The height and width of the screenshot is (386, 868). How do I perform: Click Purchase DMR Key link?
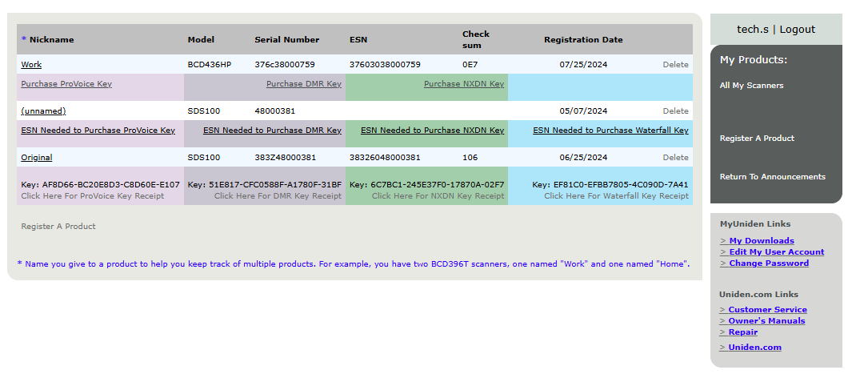pyautogui.click(x=304, y=83)
